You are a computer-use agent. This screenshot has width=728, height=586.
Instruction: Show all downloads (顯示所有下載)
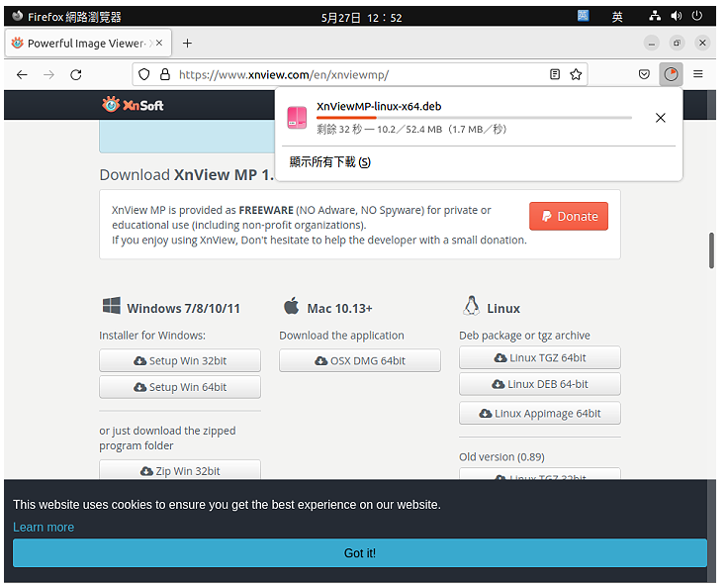[x=330, y=161]
